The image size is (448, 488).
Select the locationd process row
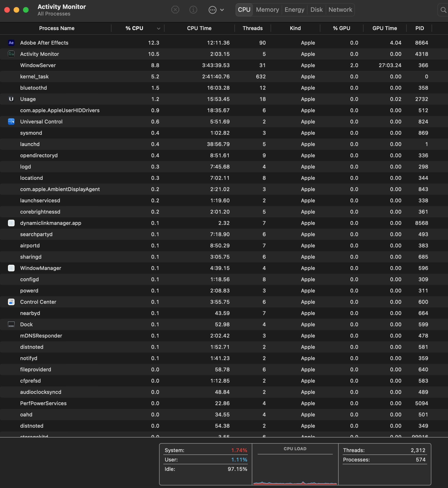click(224, 178)
